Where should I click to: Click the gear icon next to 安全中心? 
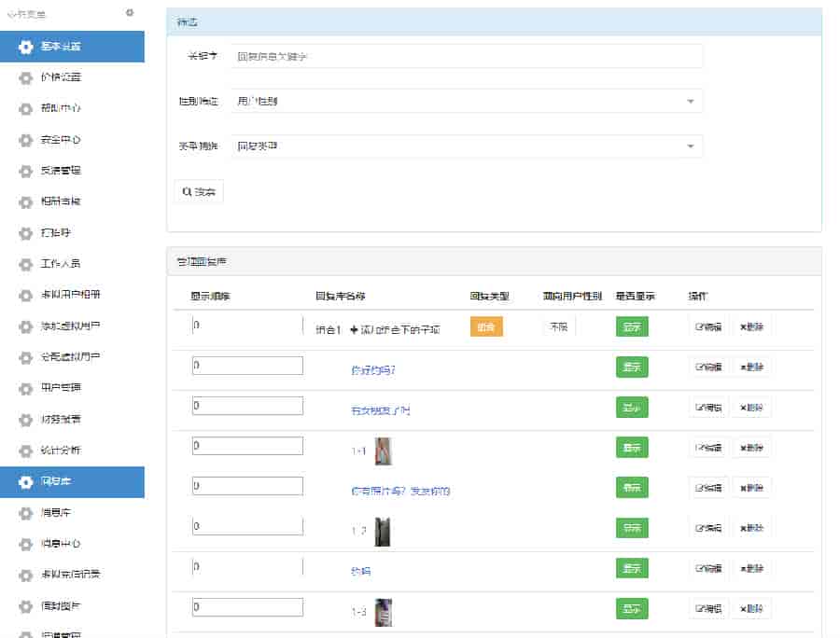coord(25,140)
